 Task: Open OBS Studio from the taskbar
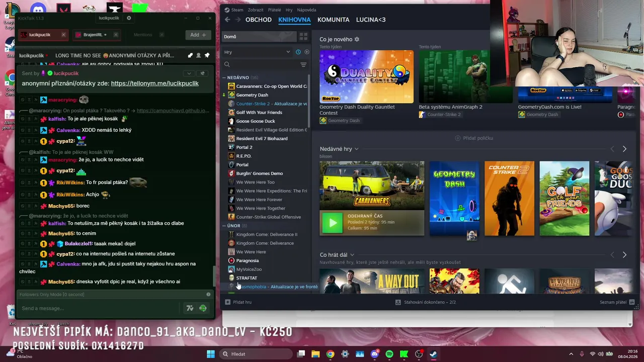click(419, 354)
